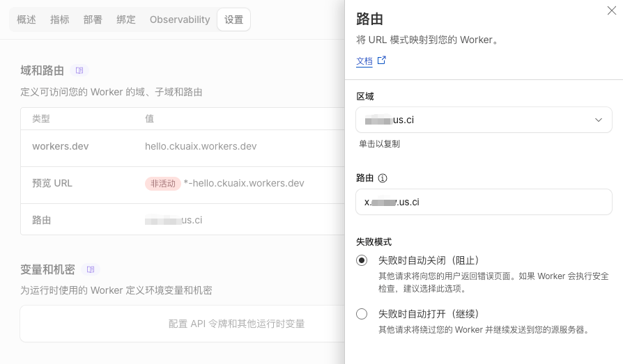This screenshot has height=364, width=623.
Task: Open the 指标 tab
Action: pyautogui.click(x=60, y=19)
